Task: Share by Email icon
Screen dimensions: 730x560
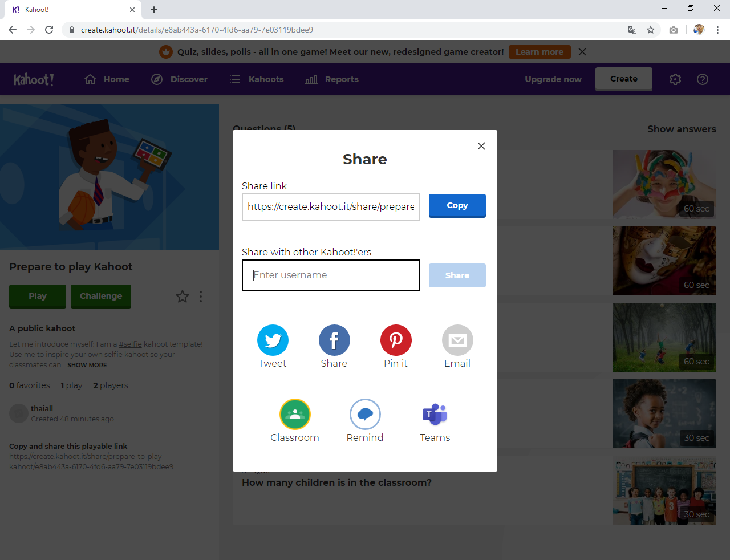Action: pos(457,340)
